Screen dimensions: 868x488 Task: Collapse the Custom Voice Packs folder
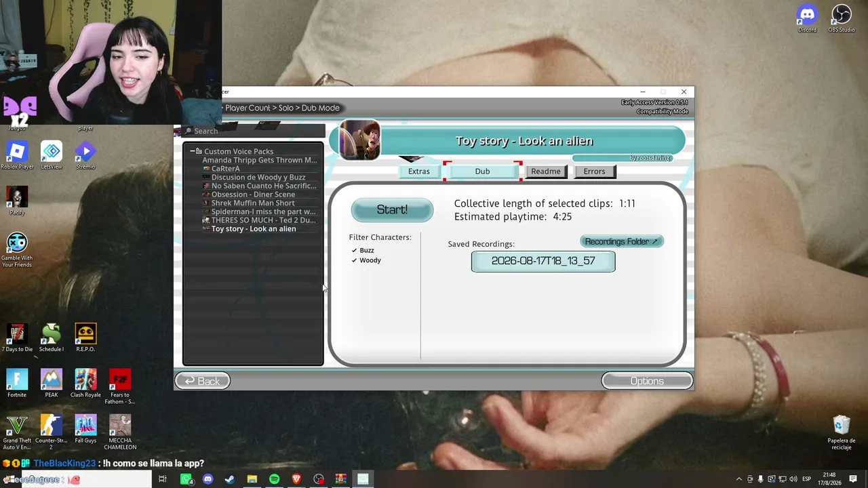coord(193,151)
